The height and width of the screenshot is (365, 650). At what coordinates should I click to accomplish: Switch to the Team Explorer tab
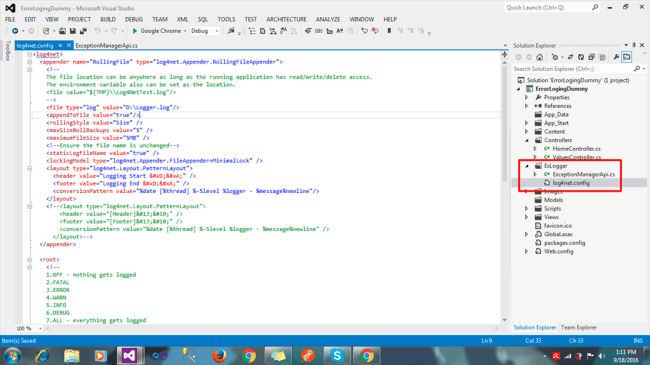click(x=579, y=327)
